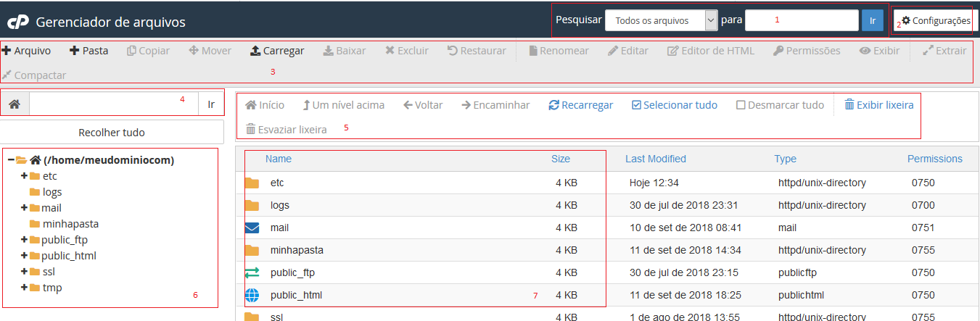The height and width of the screenshot is (321, 980).
Task: Select the minhapasta row in file list
Action: tap(297, 250)
